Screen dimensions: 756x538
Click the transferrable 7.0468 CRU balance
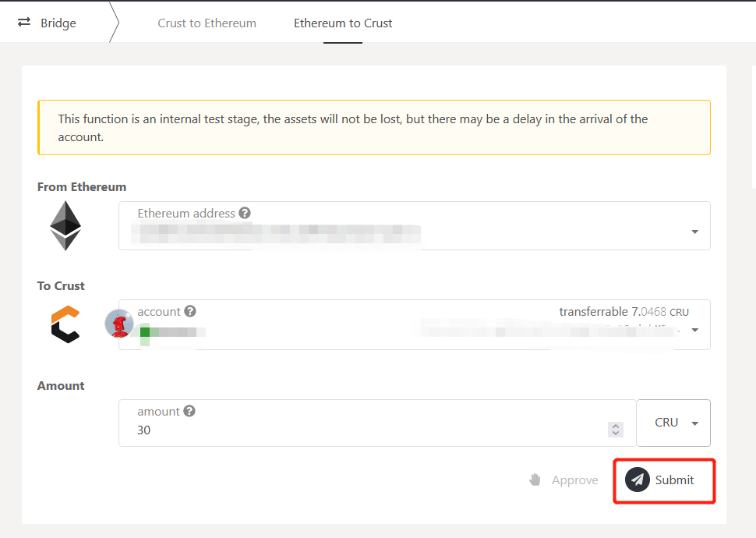click(624, 312)
